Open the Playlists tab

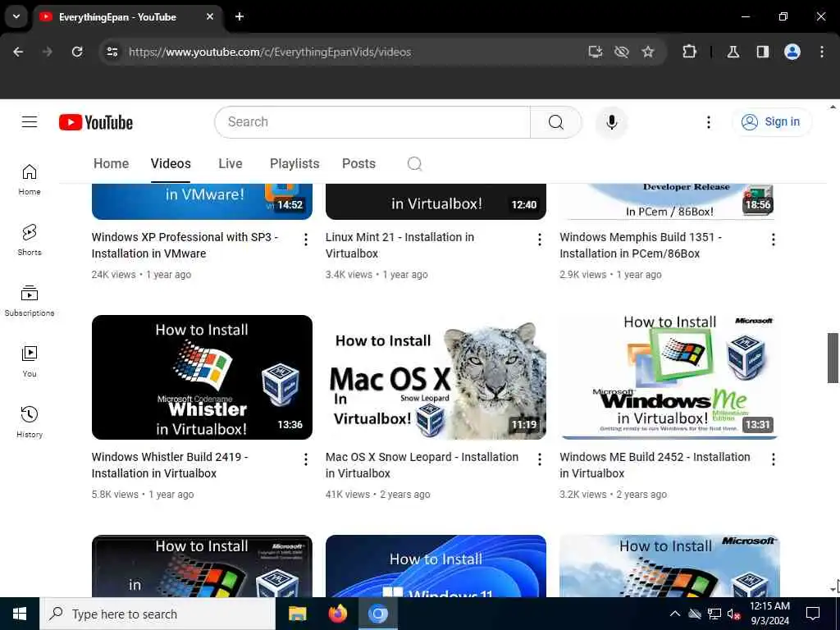point(294,163)
